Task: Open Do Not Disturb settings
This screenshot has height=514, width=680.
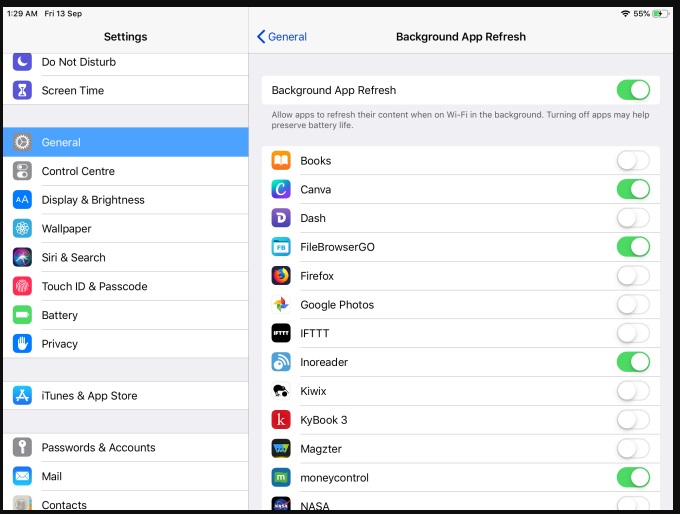Action: point(126,63)
